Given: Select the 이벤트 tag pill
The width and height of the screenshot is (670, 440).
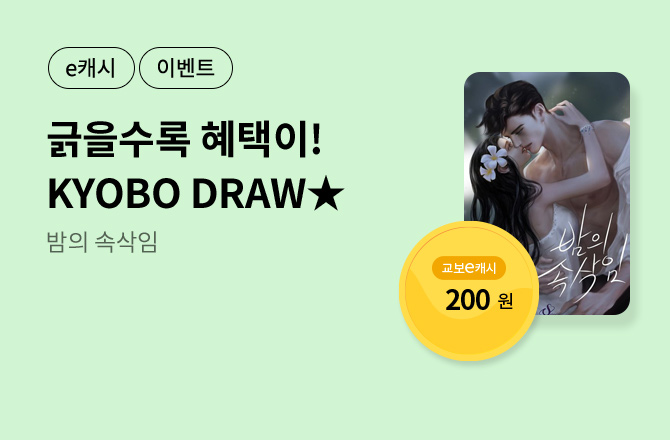Looking at the screenshot, I should tap(186, 68).
